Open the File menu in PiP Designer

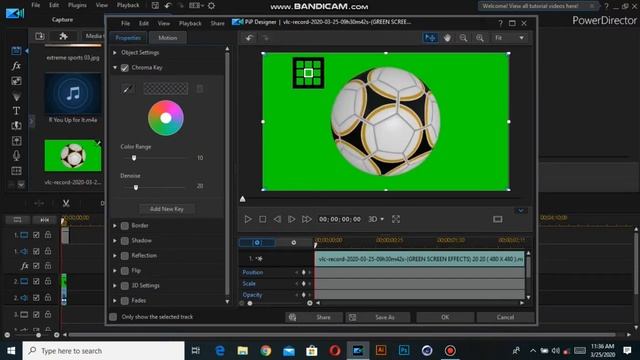(x=126, y=24)
